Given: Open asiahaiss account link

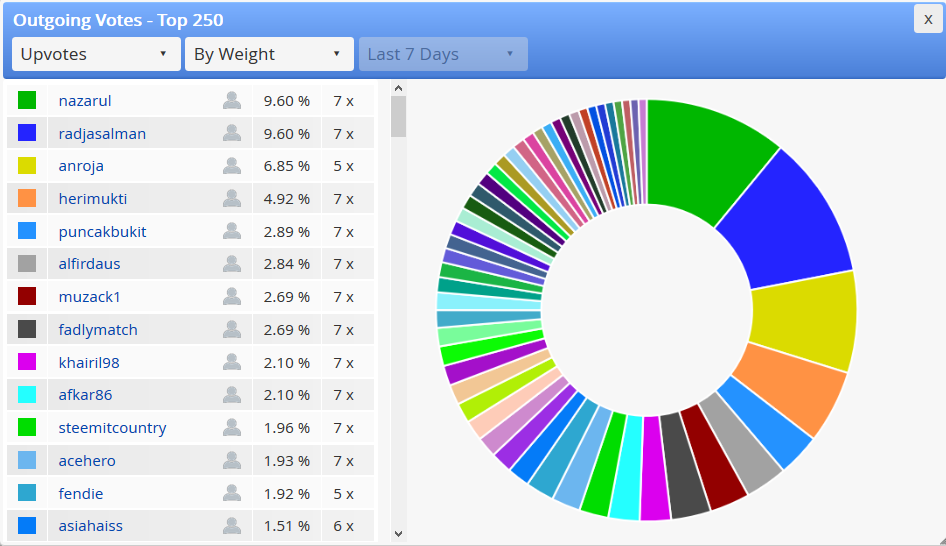Looking at the screenshot, I should pos(90,525).
